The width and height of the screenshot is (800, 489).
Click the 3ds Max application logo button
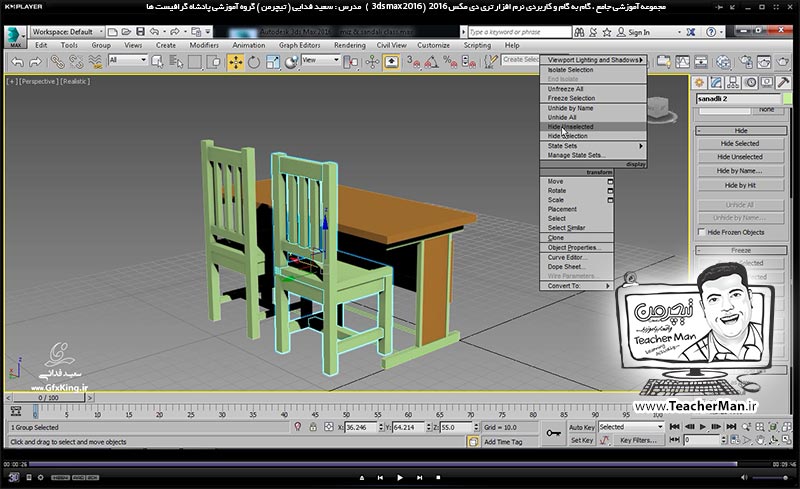point(15,37)
